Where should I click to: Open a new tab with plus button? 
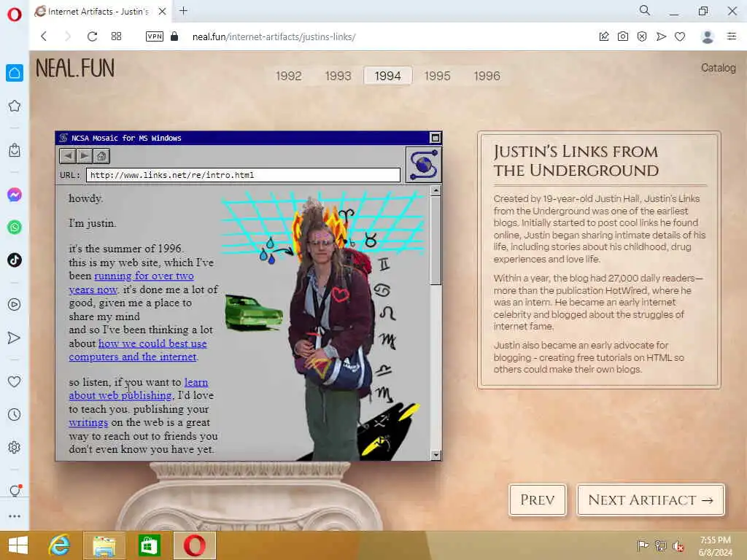183,10
